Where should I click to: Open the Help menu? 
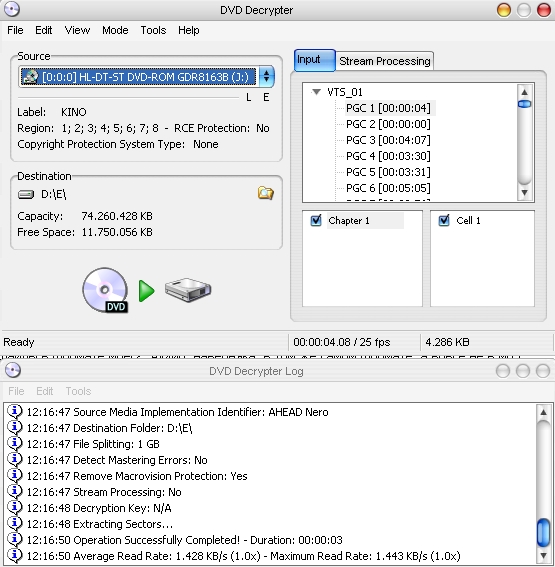[x=188, y=30]
